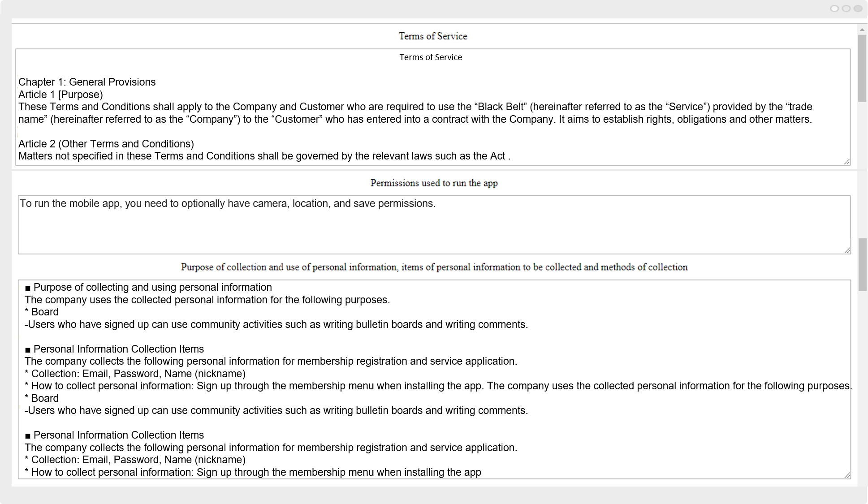Click the "Purpose of collection and use" section heading
The height and width of the screenshot is (504, 868).
click(x=434, y=267)
